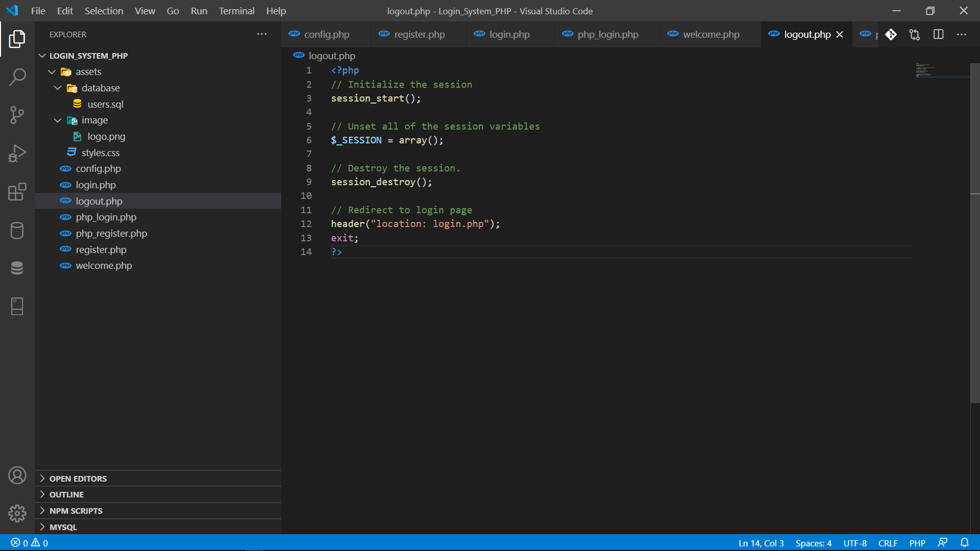
Task: Click UTF-8 to change file encoding
Action: 855,543
